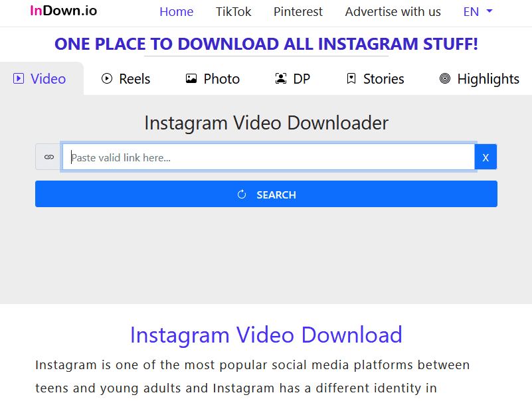The height and width of the screenshot is (401, 532).
Task: Clear the input with the X button
Action: point(486,157)
